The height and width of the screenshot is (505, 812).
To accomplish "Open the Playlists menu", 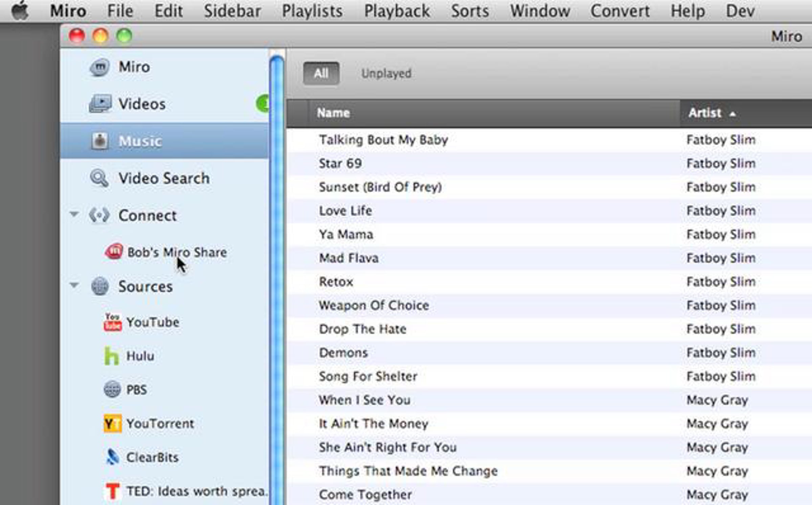I will coord(312,11).
